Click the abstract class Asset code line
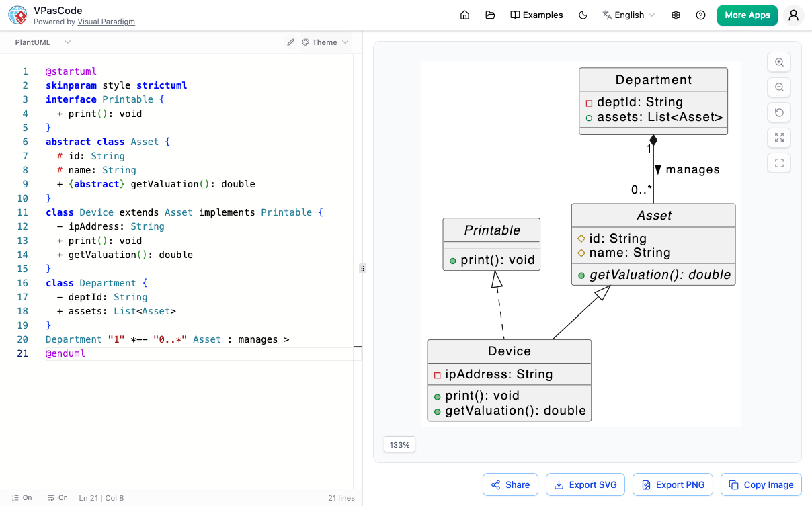 pyautogui.click(x=108, y=142)
